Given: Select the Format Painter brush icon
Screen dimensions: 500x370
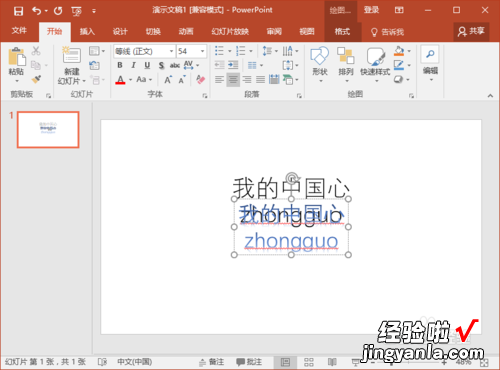Looking at the screenshot, I should 36,79.
